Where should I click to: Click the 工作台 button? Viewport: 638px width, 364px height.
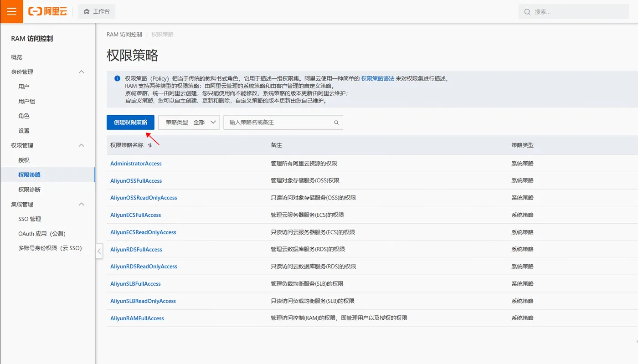tap(97, 11)
